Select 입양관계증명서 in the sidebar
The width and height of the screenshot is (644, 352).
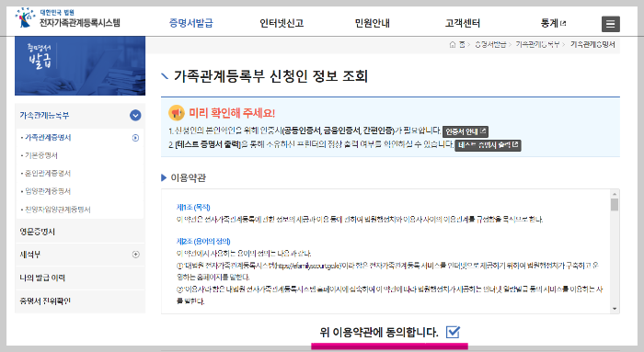[48, 191]
